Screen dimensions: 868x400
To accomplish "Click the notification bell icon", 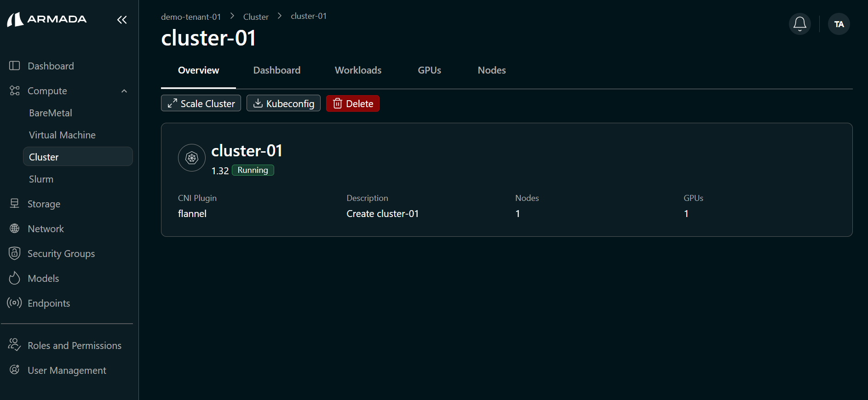I will pos(799,24).
